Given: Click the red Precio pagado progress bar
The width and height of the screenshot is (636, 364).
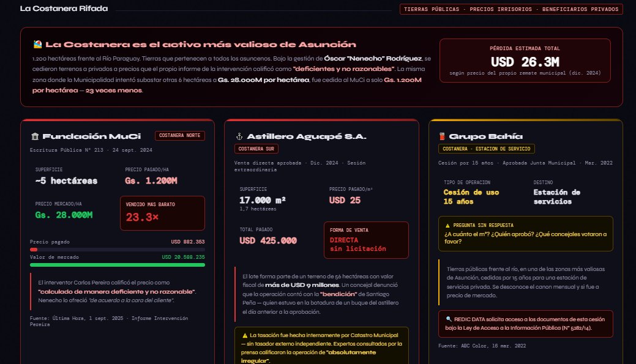Looking at the screenshot, I should [34, 249].
